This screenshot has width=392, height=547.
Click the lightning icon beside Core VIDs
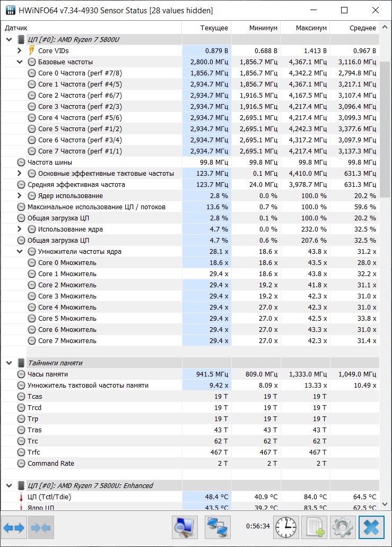pos(32,50)
